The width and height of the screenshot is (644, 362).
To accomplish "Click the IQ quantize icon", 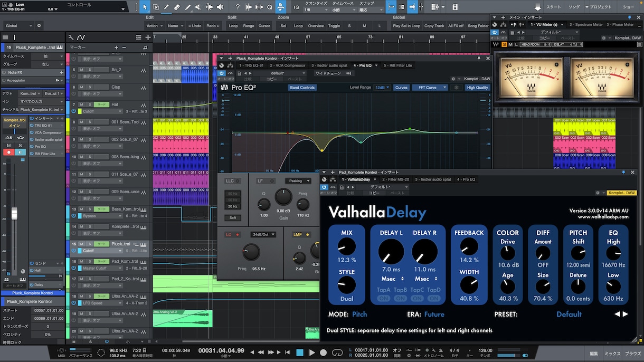I will click(296, 7).
